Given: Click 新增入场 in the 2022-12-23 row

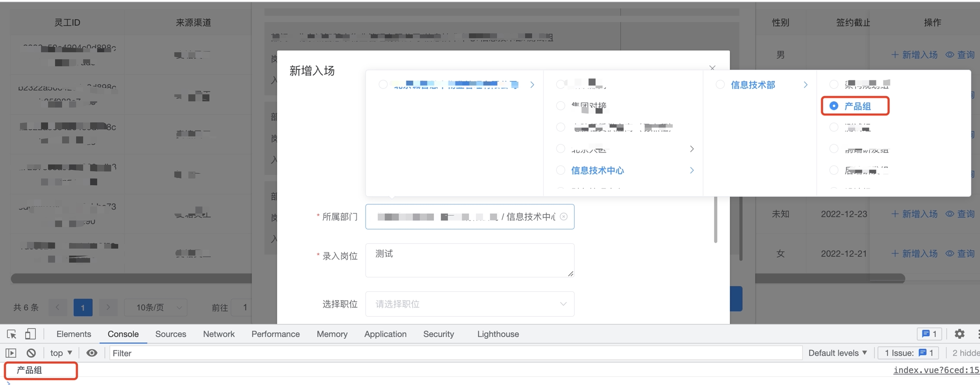Looking at the screenshot, I should coord(914,214).
